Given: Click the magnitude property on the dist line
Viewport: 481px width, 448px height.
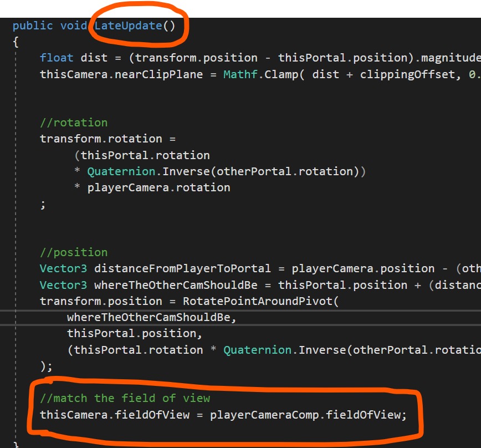Looking at the screenshot, I should click(451, 58).
